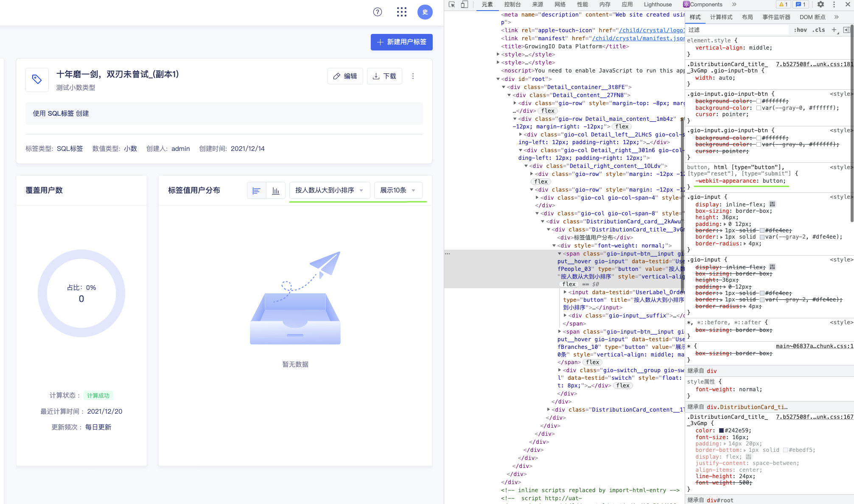Open the 展示10条 dropdown

point(398,190)
